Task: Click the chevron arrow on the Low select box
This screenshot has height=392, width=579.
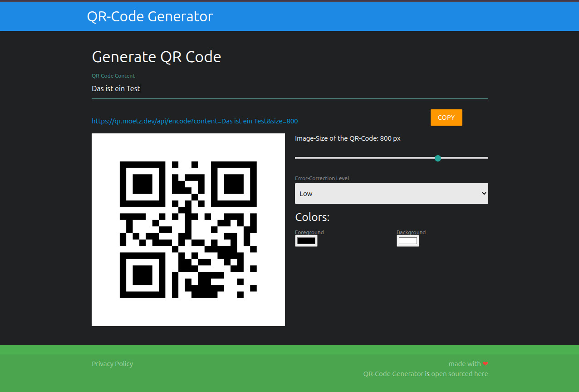Action: 483,194
